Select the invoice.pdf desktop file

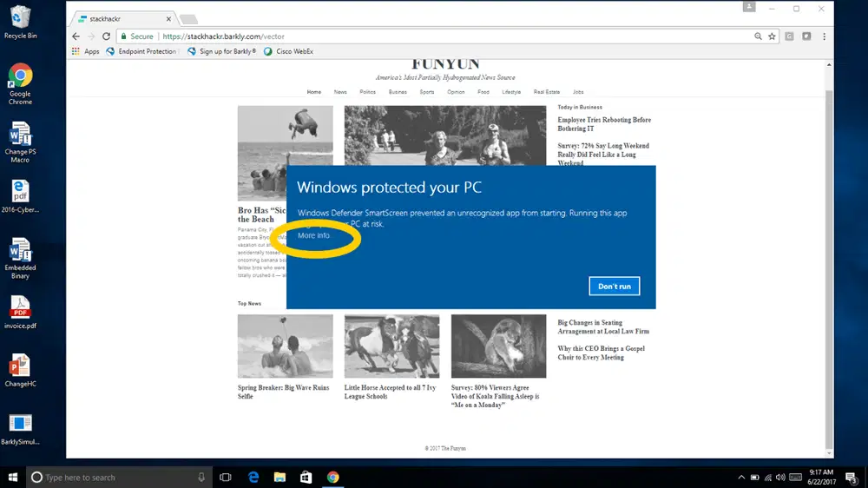pyautogui.click(x=21, y=313)
